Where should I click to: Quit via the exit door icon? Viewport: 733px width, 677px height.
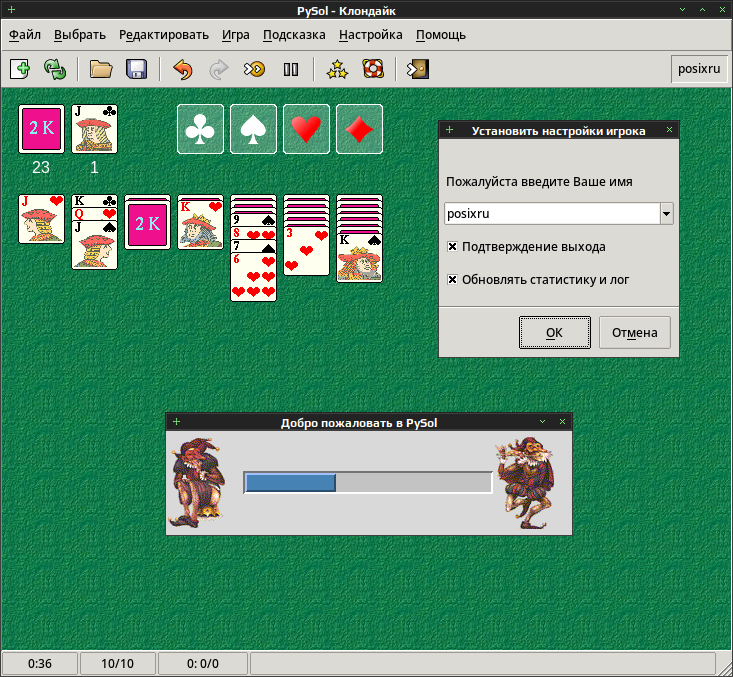(x=418, y=69)
